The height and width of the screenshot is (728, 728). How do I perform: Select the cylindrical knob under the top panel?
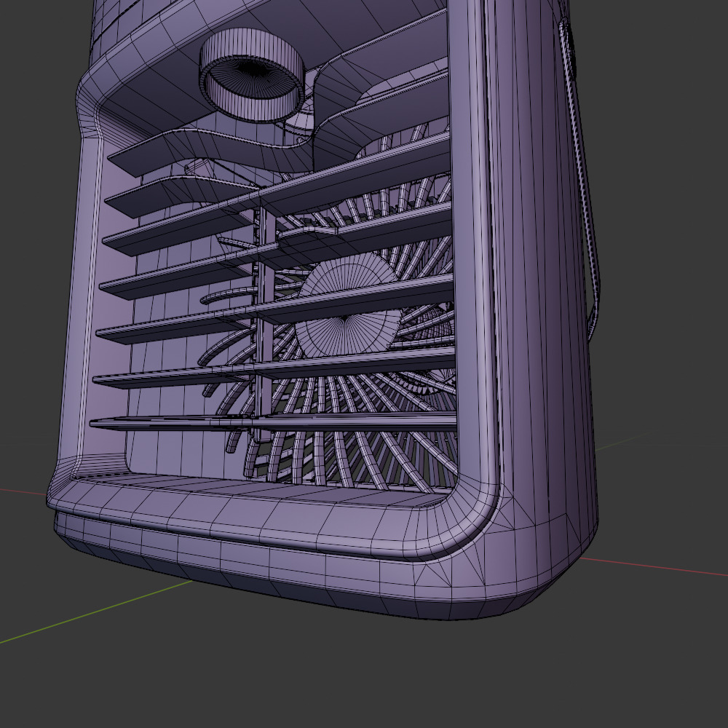(x=252, y=74)
